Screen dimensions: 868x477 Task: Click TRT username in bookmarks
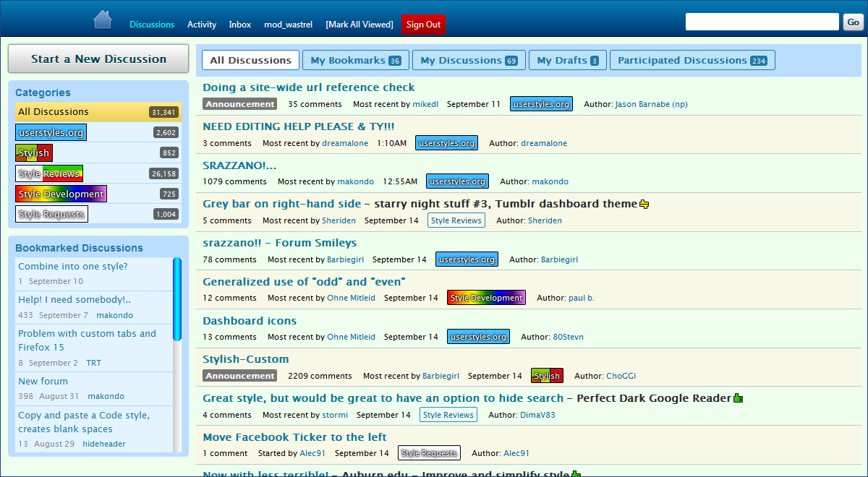(94, 363)
